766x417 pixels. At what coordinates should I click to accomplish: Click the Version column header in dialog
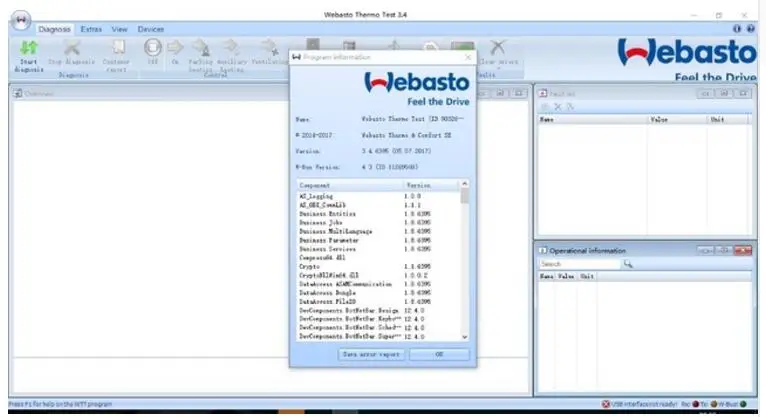tap(432, 185)
